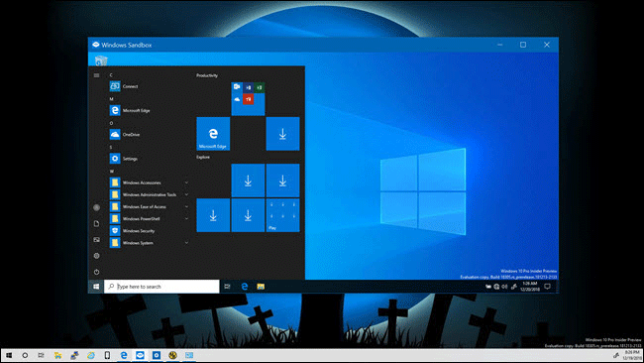Click the download tile next to Edge tile

point(283,134)
